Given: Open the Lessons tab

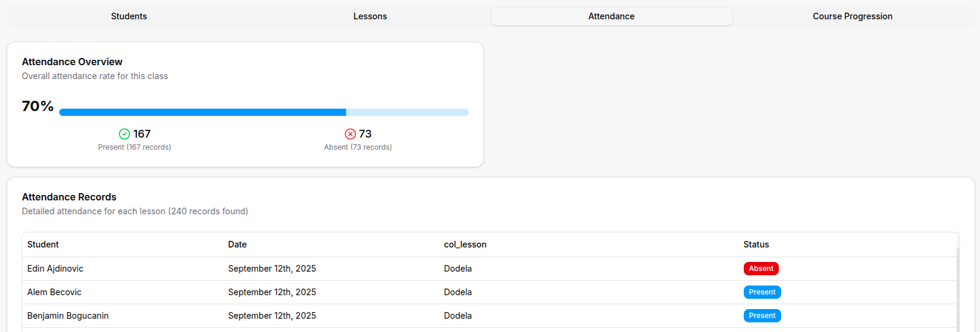Looking at the screenshot, I should (x=370, y=16).
